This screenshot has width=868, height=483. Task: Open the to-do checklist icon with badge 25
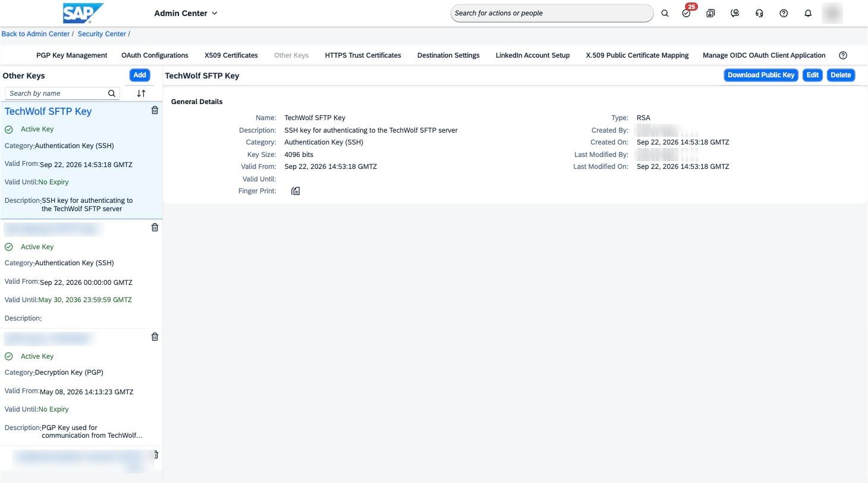click(x=687, y=13)
